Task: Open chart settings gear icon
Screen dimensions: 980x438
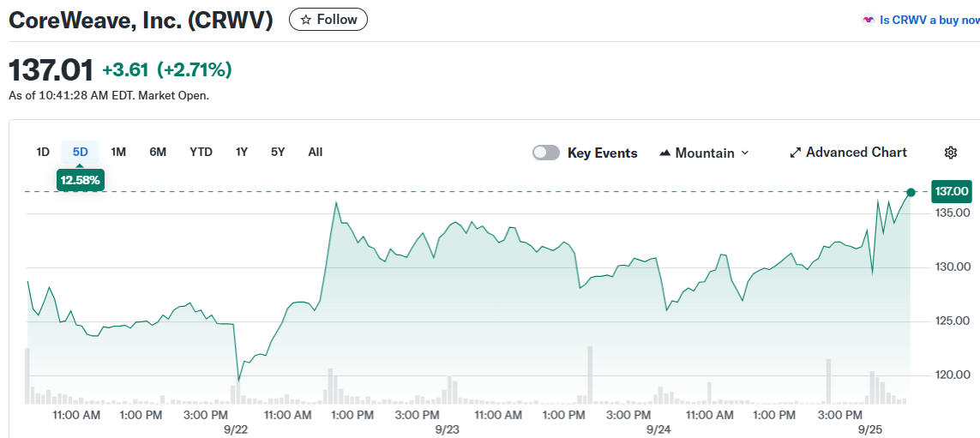Action: (x=951, y=153)
